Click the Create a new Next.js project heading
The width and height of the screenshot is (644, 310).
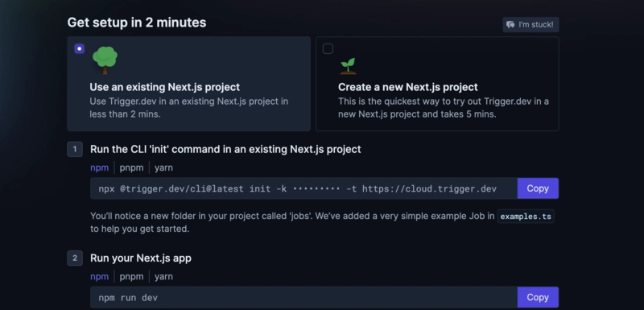408,87
